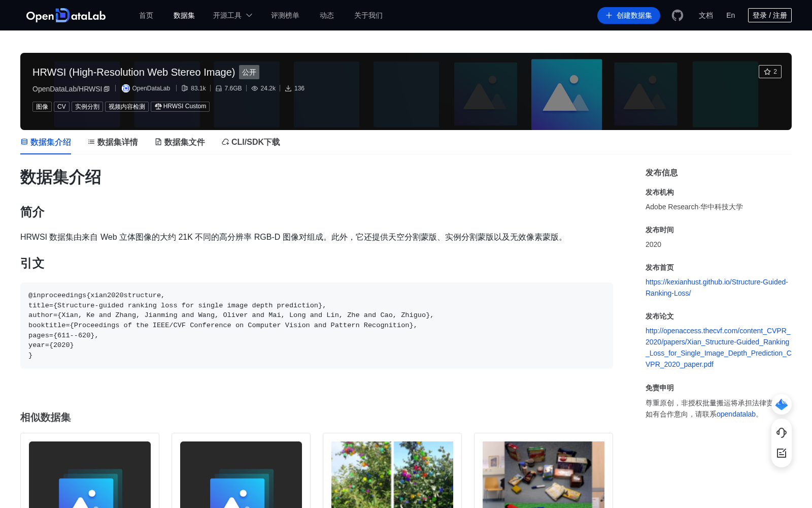Viewport: 812px width, 508px height.
Task: Open the openaccess.thecvf.com paper link
Action: pyautogui.click(x=719, y=347)
